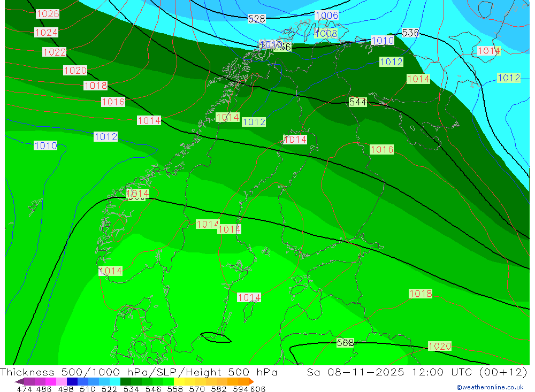The image size is (535, 392).
Task: Click the legend value 558
Action: (x=175, y=389)
